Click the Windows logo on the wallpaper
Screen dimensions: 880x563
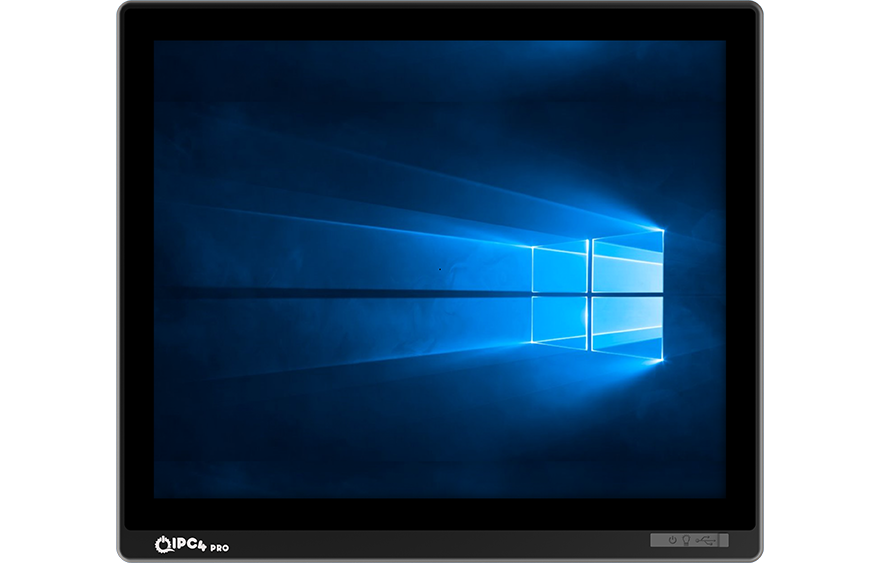coord(598,295)
